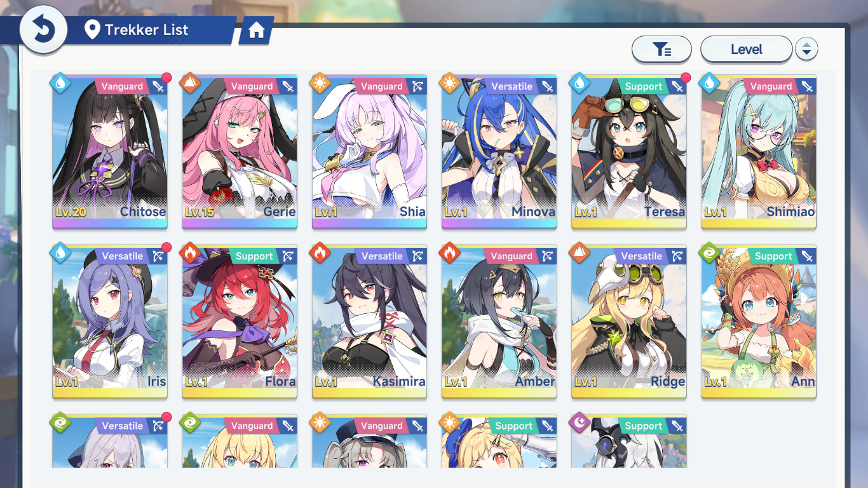Open the filter options button
Image resolution: width=868 pixels, height=488 pixels.
661,49
